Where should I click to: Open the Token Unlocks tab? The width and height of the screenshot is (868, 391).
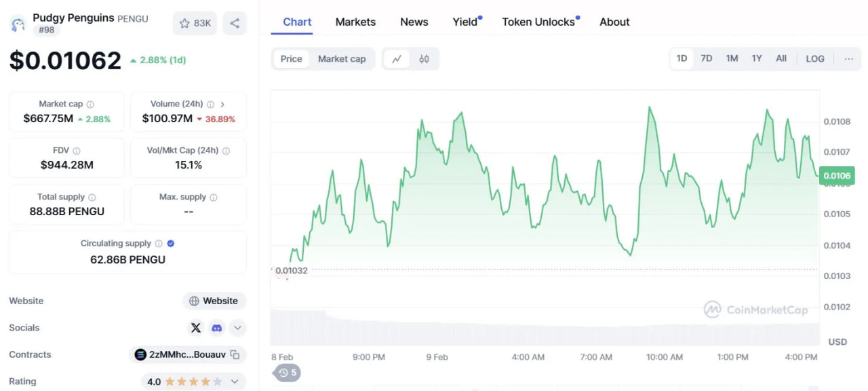538,22
